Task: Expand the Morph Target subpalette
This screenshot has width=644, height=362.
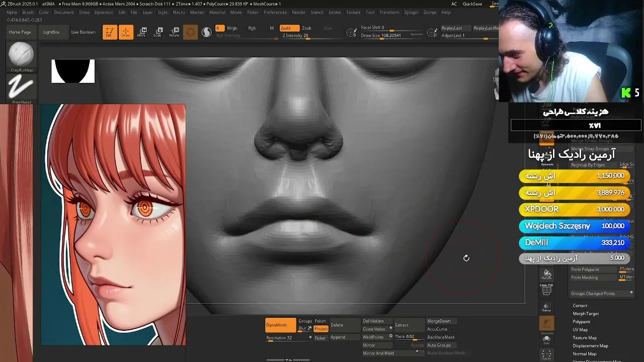Action: point(586,314)
